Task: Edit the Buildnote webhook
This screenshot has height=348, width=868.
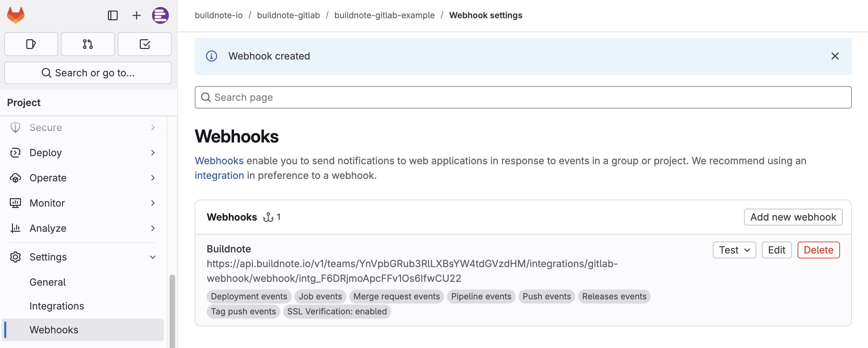Action: click(x=777, y=250)
